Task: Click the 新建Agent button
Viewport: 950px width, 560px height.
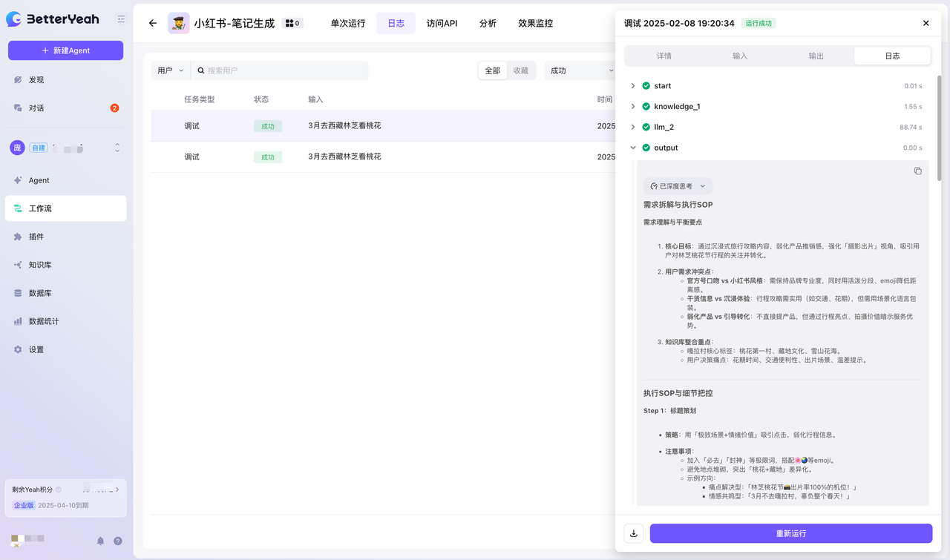Action: 65,50
